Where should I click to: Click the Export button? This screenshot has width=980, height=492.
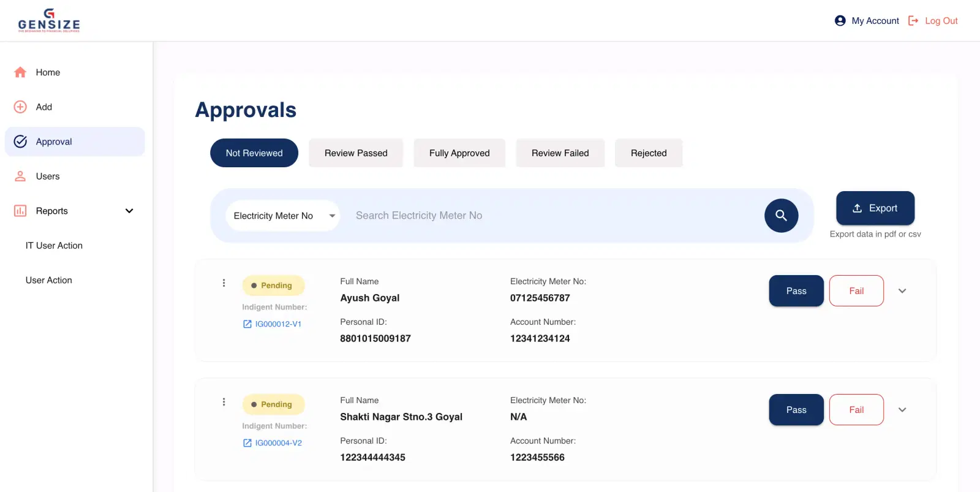pyautogui.click(x=875, y=208)
